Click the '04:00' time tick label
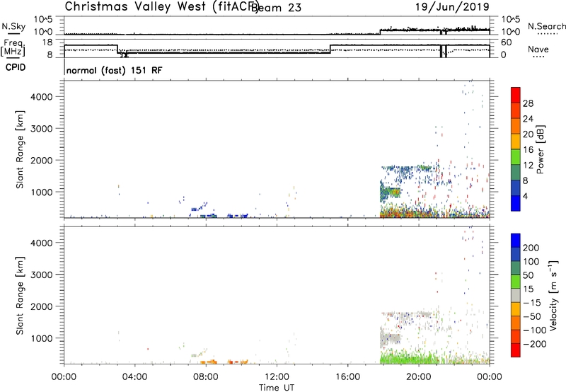Image resolution: width=566 pixels, height=392 pixels. pyautogui.click(x=135, y=377)
